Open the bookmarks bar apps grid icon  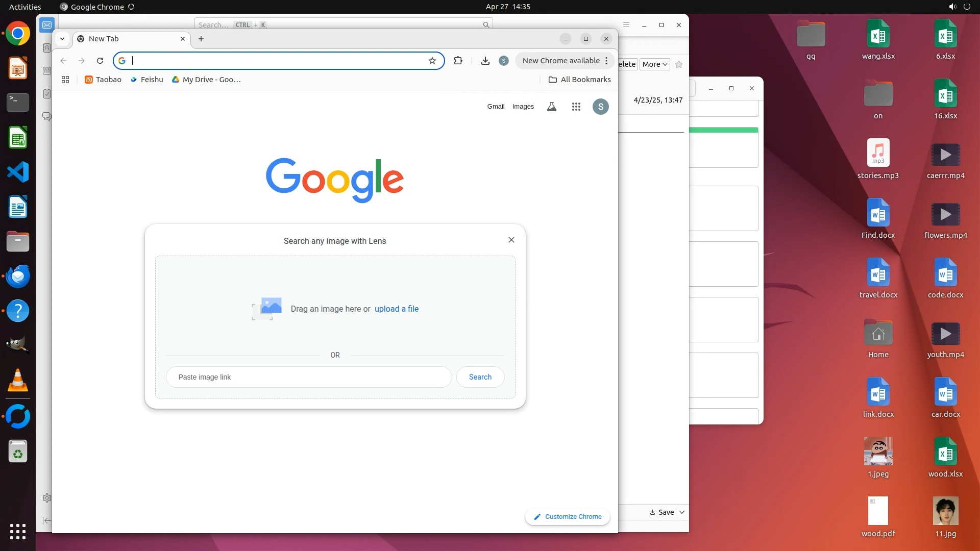[x=65, y=80]
